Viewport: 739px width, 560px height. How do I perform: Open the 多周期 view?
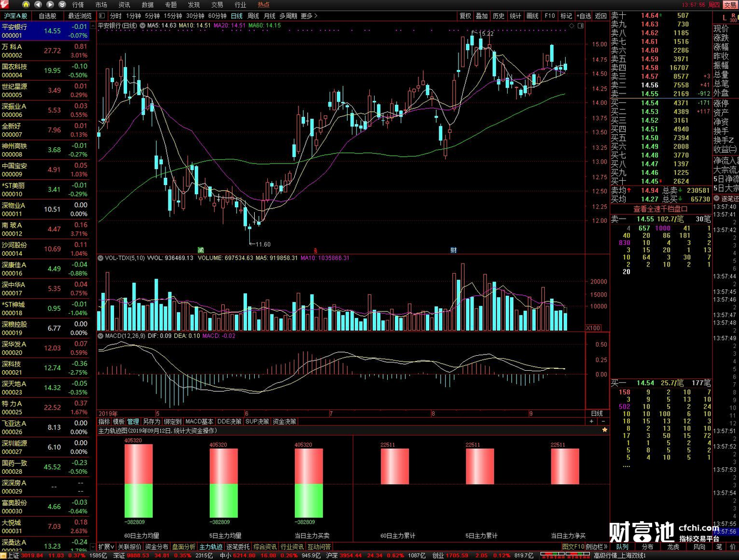(288, 16)
